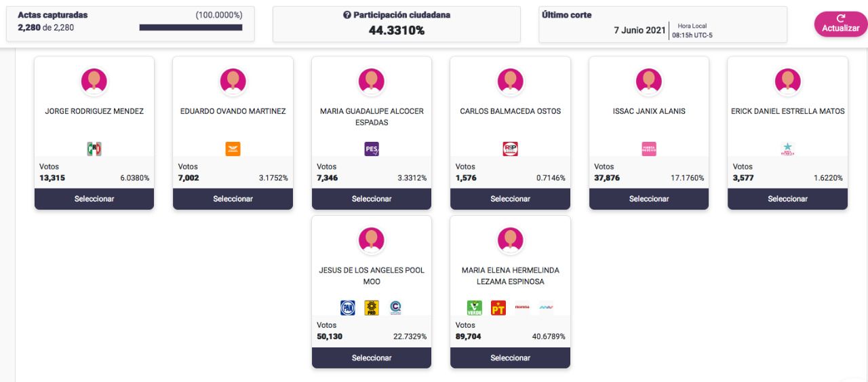Select candidate Jorge Rodriguez Mendez
The height and width of the screenshot is (382, 868).
click(94, 199)
